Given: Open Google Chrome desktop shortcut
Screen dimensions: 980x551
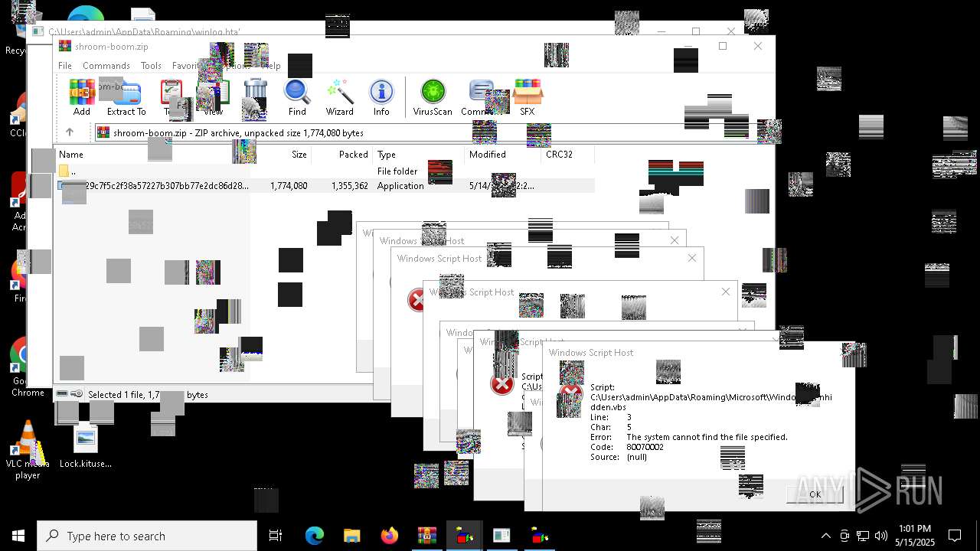Looking at the screenshot, I should pos(28,367).
